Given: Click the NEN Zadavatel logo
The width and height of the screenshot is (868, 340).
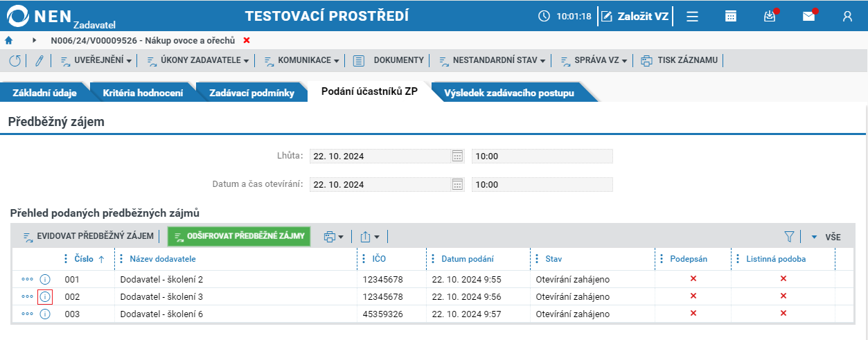Looking at the screenshot, I should pos(61,16).
